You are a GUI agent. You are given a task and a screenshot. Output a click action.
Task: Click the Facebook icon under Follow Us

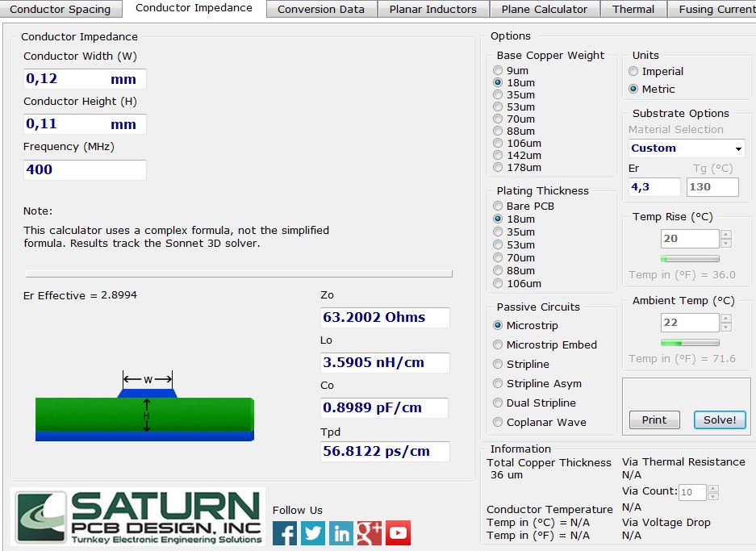pyautogui.click(x=285, y=533)
